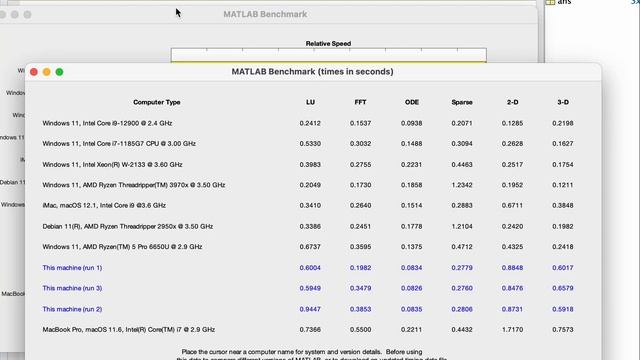Click the background MATLAB Benchmark window title
640x360 pixels.
point(265,14)
